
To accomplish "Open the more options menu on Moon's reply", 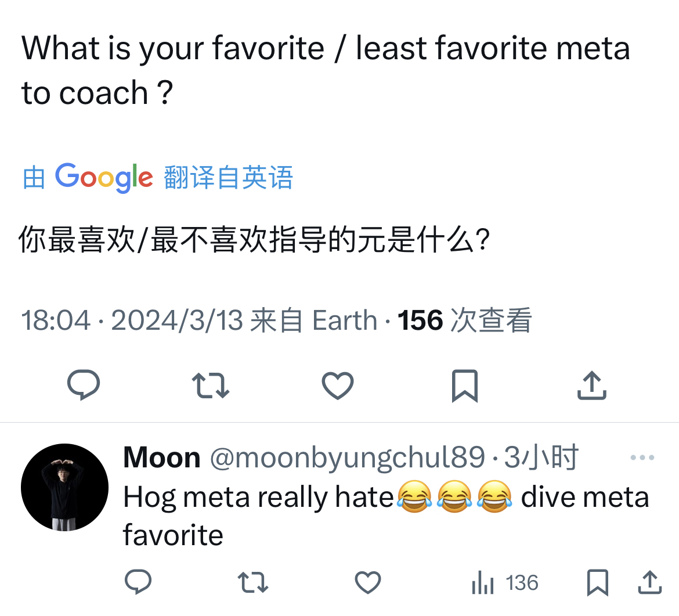I will tap(642, 456).
